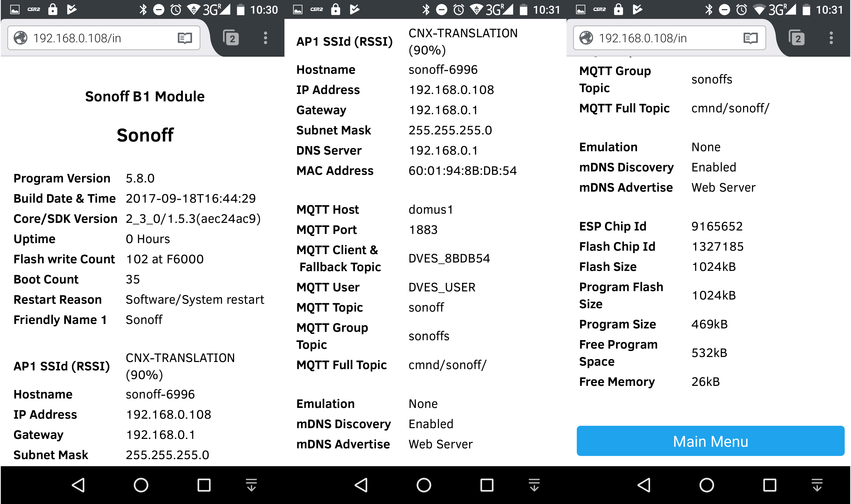
Task: Select Boot Count value 35
Action: point(132,279)
